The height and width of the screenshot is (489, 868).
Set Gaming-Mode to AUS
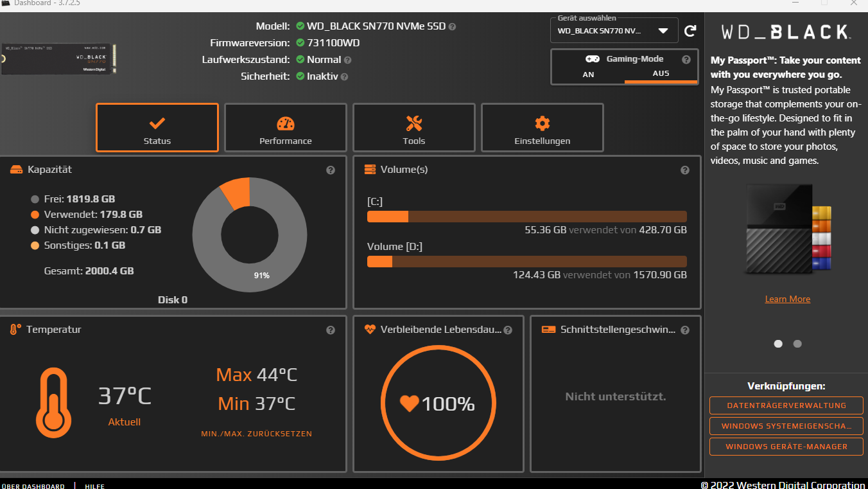[661, 74]
